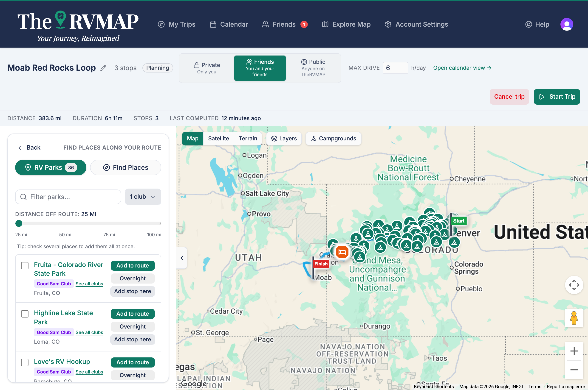Click map camera pan control
Viewport: 588px width, 390px height.
574,285
